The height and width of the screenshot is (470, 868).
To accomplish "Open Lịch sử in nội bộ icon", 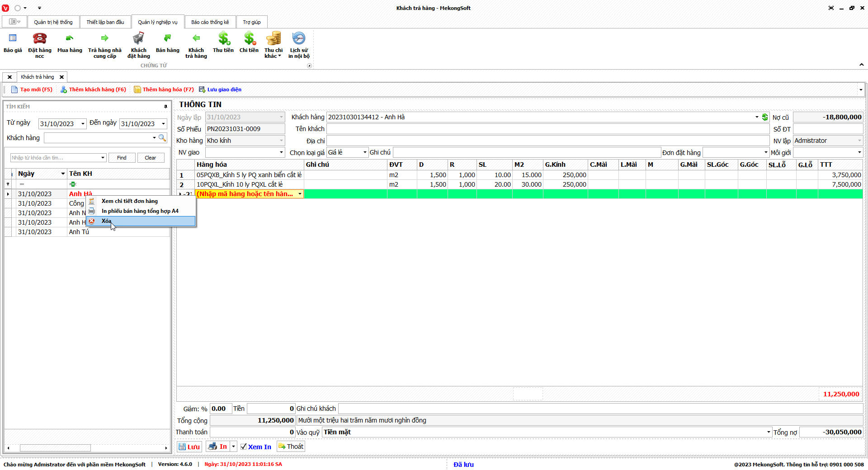I will tap(299, 39).
